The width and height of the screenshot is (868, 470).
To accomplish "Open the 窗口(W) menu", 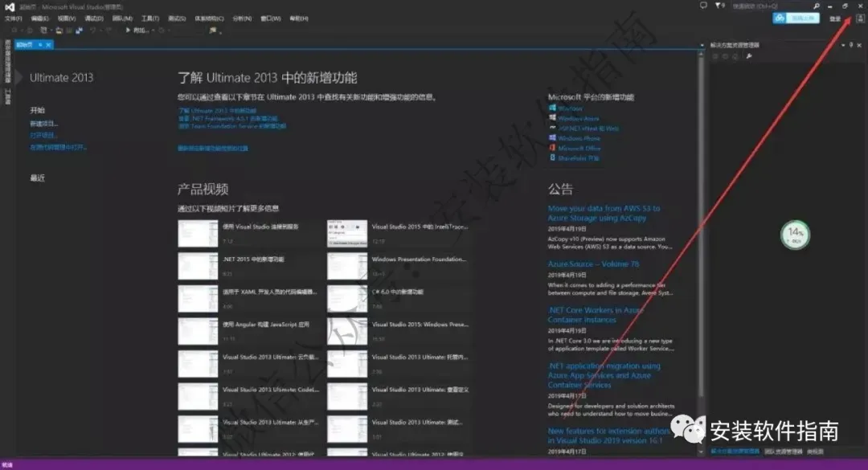I will coord(271,18).
